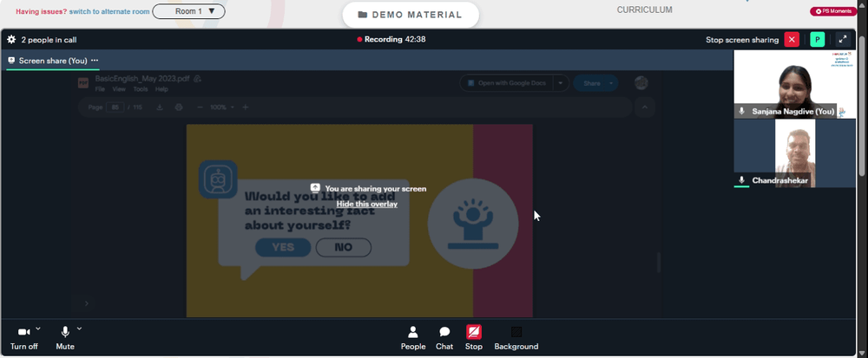Click the Open with Google Docs button
Image resolution: width=868 pixels, height=358 pixels.
(x=507, y=83)
